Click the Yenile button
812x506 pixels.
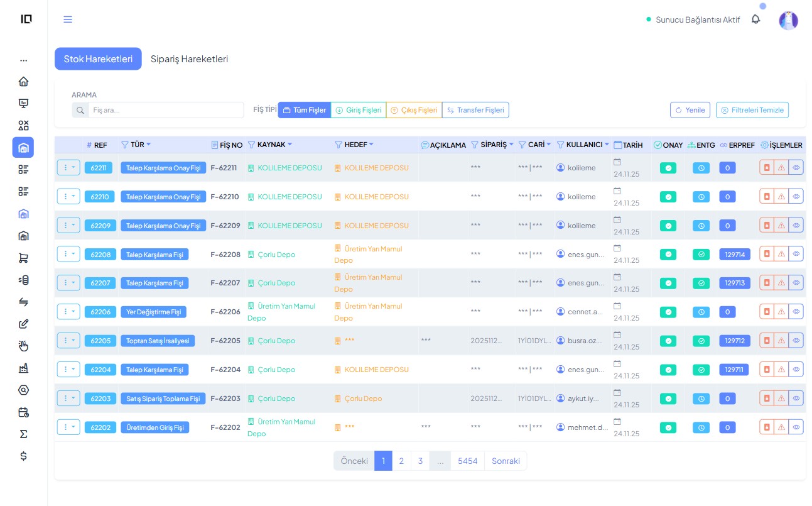(690, 110)
